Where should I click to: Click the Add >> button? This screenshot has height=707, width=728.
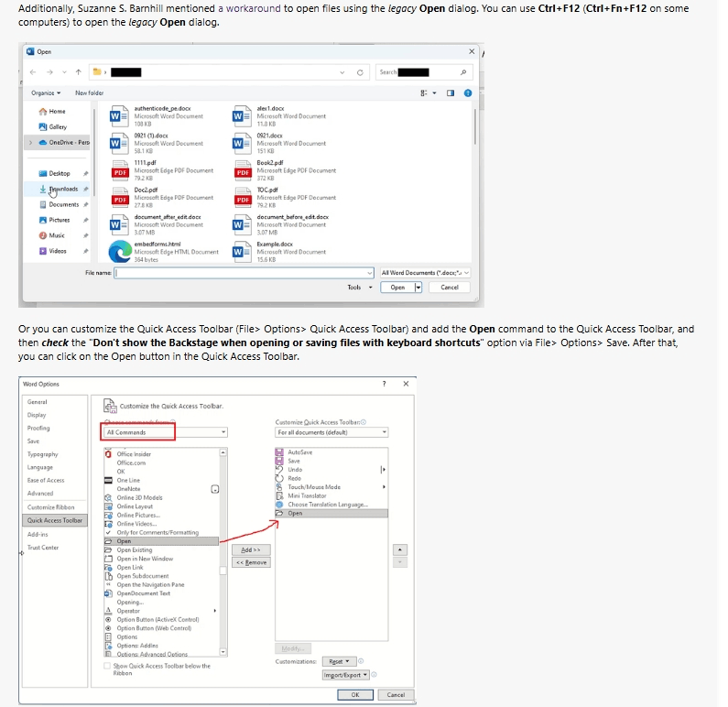click(x=251, y=550)
